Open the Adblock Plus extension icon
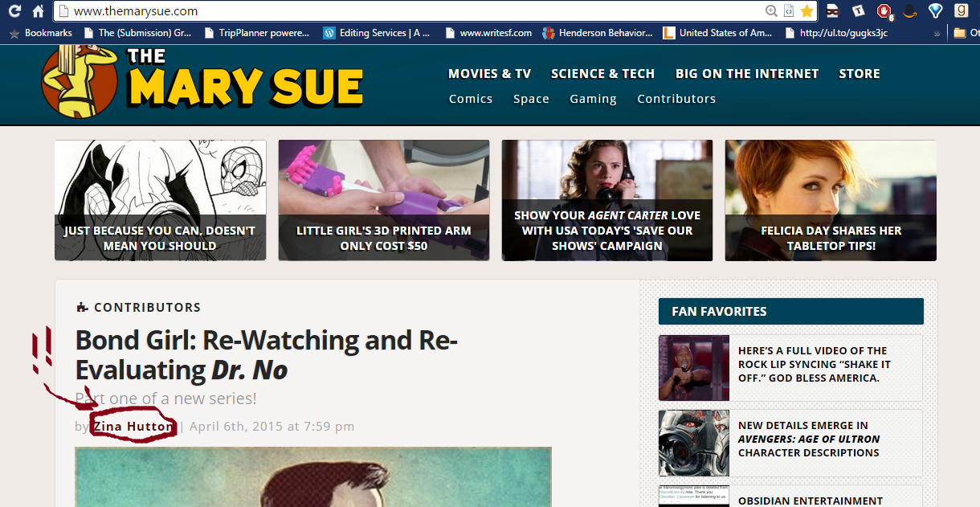980x507 pixels. pos(884,11)
